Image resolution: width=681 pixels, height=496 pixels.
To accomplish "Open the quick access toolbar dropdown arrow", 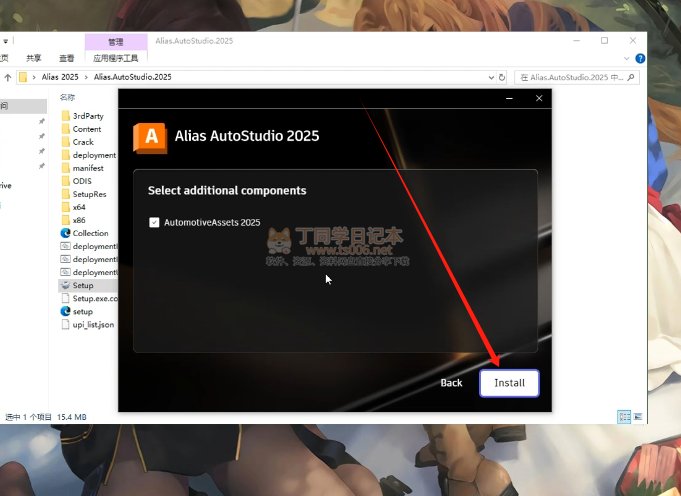I will tap(6, 41).
